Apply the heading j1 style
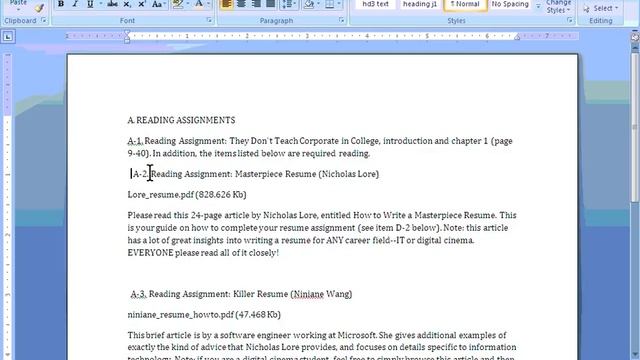Screen dimensions: 640x360 pyautogui.click(x=420, y=4)
